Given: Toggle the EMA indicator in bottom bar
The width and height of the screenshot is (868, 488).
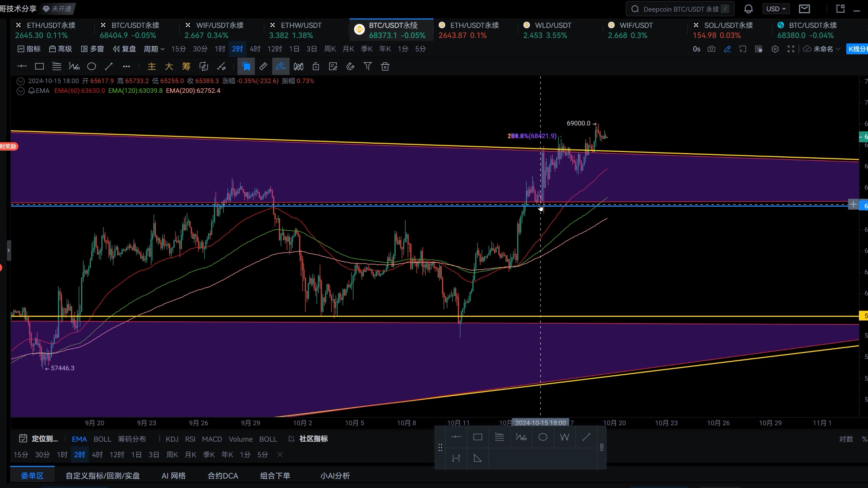Looking at the screenshot, I should pyautogui.click(x=79, y=439).
